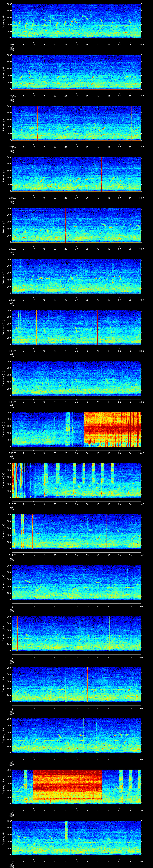Click the spectrogram panel starting at 0:11:00
The width and height of the screenshot is (153, 868).
[x=77, y=531]
